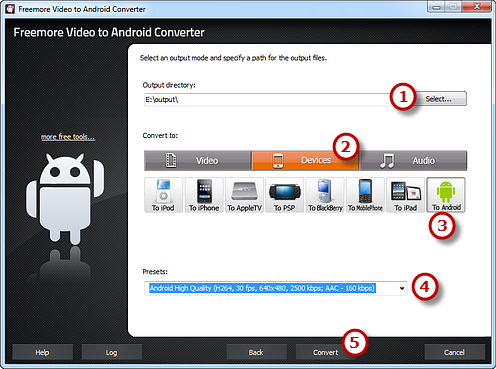Switch to the Audio tab

point(413,160)
